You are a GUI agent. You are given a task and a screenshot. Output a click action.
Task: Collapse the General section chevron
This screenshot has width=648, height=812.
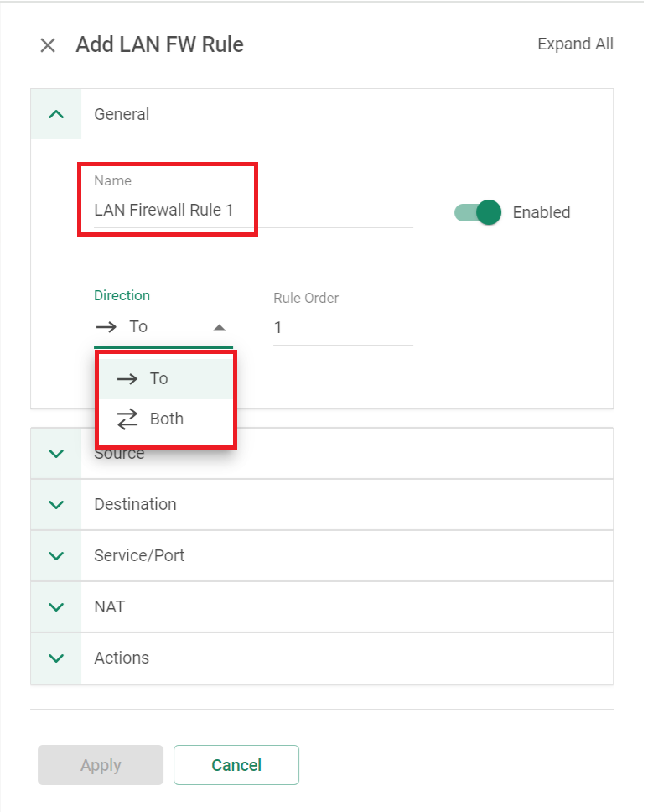pos(56,114)
